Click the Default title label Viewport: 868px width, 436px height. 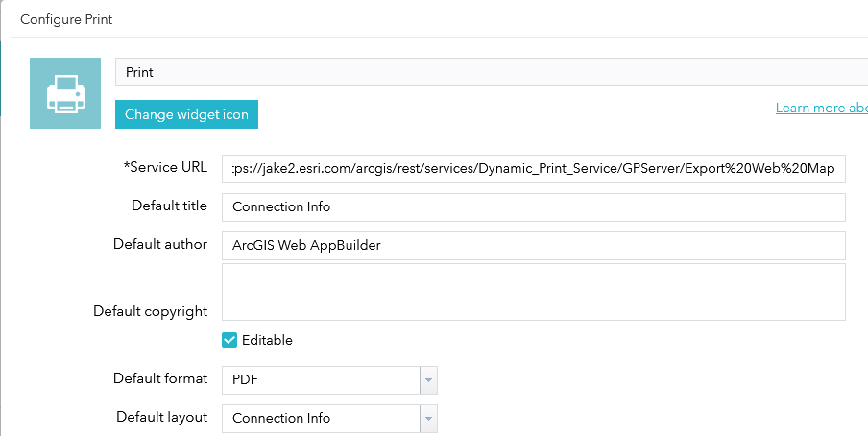point(169,206)
